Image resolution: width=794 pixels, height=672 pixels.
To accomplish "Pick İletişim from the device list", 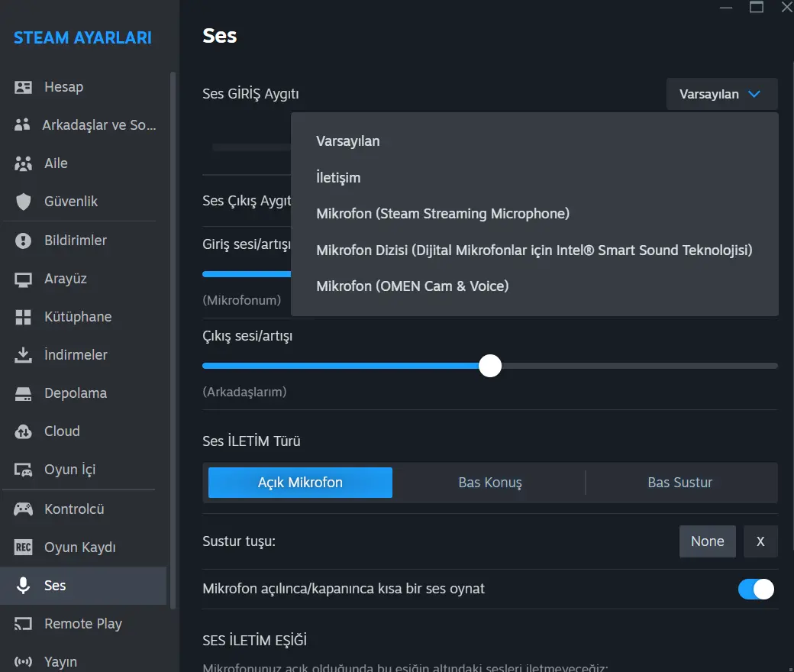I will click(534, 178).
